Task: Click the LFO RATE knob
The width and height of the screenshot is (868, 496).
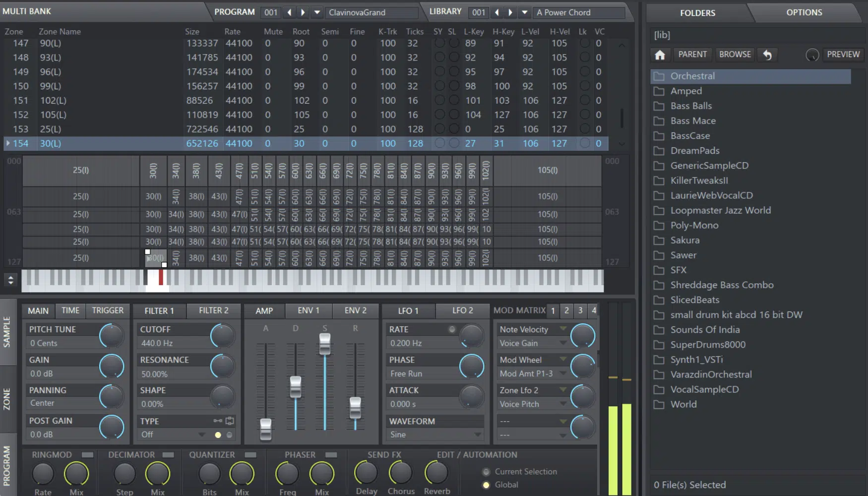Action: pos(471,336)
